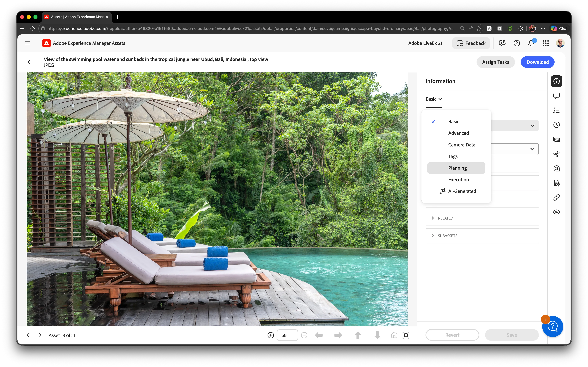Viewport: 588px width, 367px height.
Task: Toggle fullscreen view icon
Action: coord(406,335)
